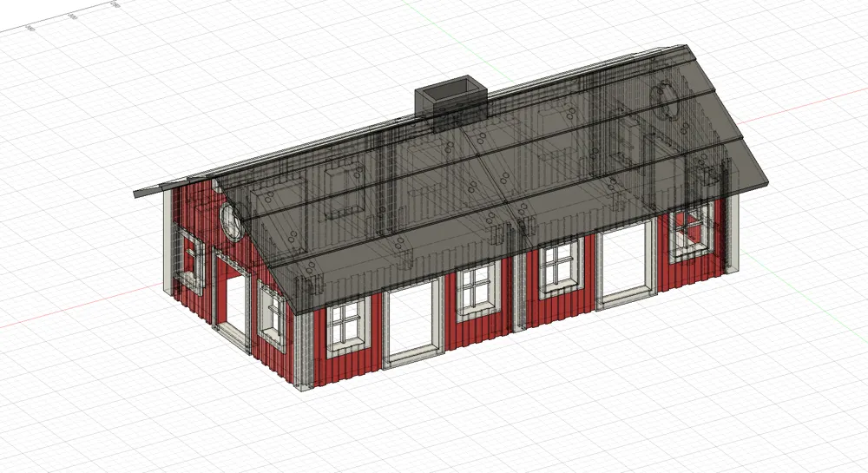Select the round window on the gable wall
The width and height of the screenshot is (868, 473).
(230, 221)
